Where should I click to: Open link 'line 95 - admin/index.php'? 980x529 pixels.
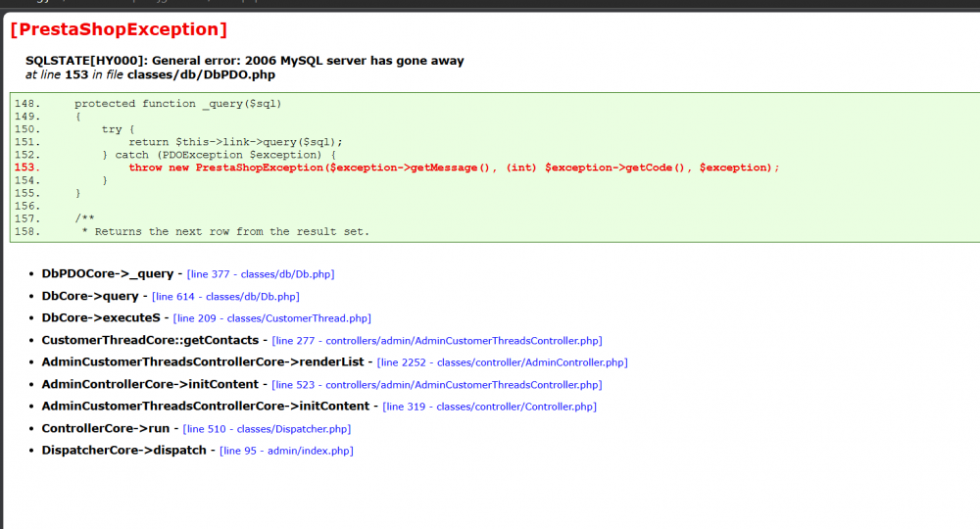point(286,451)
